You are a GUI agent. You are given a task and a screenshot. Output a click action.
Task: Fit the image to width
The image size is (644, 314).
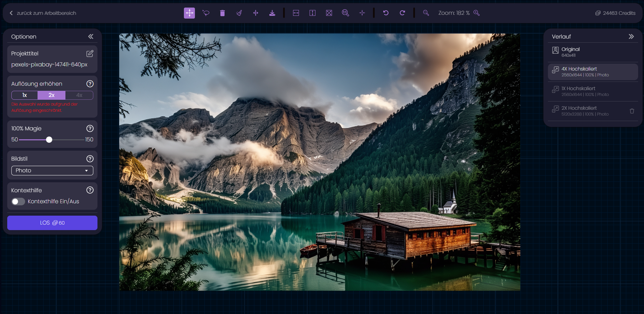pos(296,13)
